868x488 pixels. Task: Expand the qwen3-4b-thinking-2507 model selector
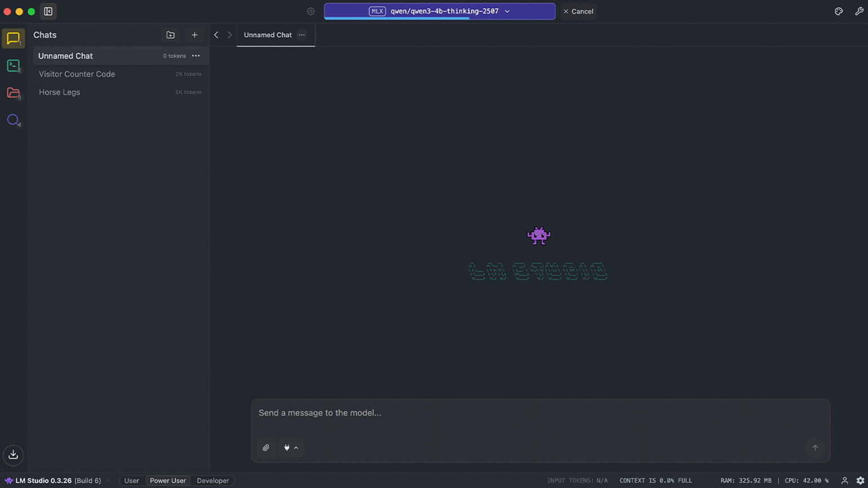click(x=440, y=11)
